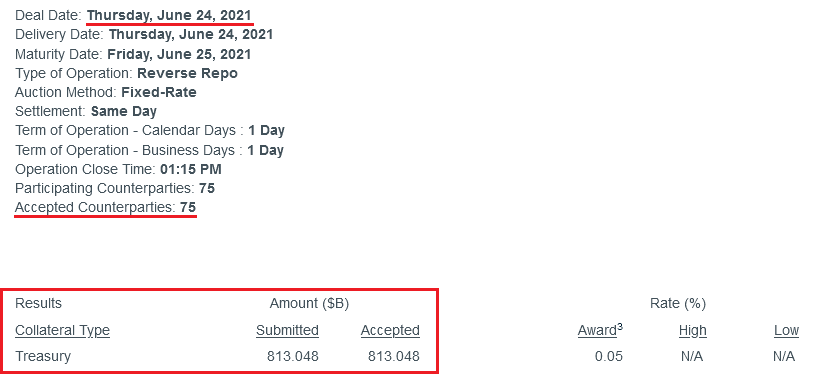Click the Reverse Repo operation type

[187, 73]
